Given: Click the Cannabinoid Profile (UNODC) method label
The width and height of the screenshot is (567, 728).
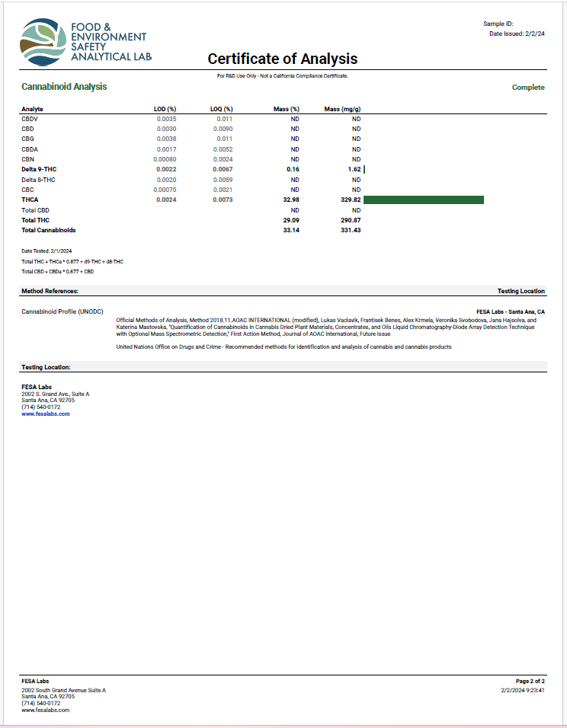Looking at the screenshot, I should [x=62, y=311].
